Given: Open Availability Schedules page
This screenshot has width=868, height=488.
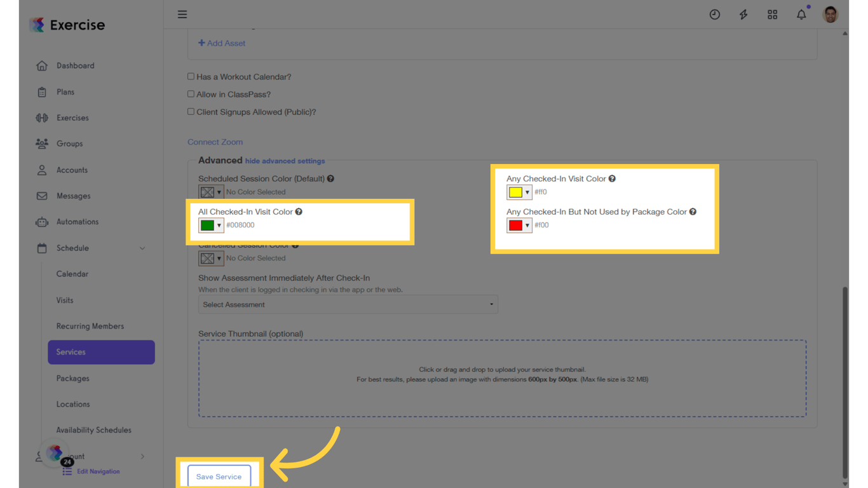Looking at the screenshot, I should coord(94,430).
